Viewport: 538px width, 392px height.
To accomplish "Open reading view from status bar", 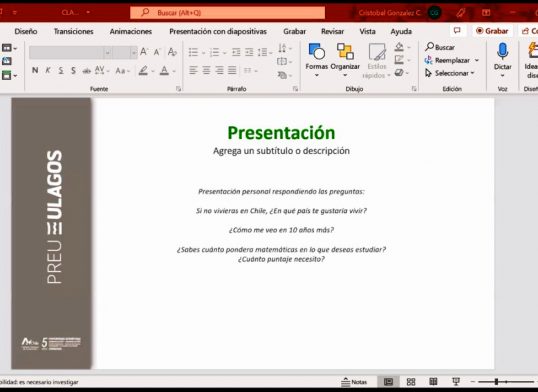I will pos(433,382).
